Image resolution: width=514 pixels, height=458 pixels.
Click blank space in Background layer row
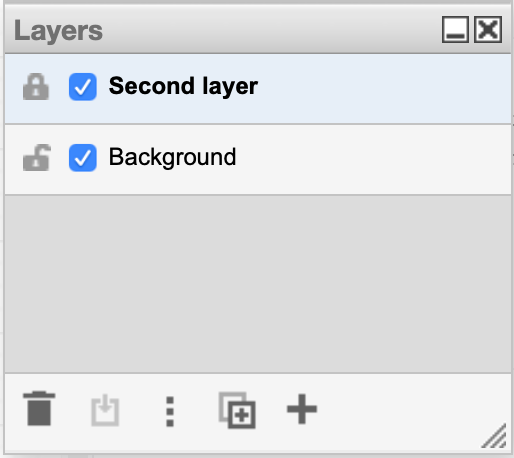click(373, 159)
